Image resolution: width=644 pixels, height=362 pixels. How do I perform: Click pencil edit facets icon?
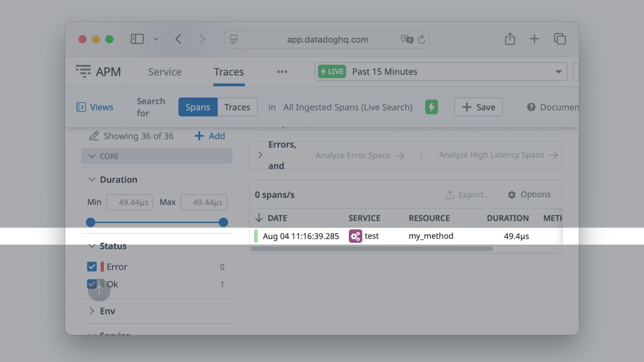(94, 136)
